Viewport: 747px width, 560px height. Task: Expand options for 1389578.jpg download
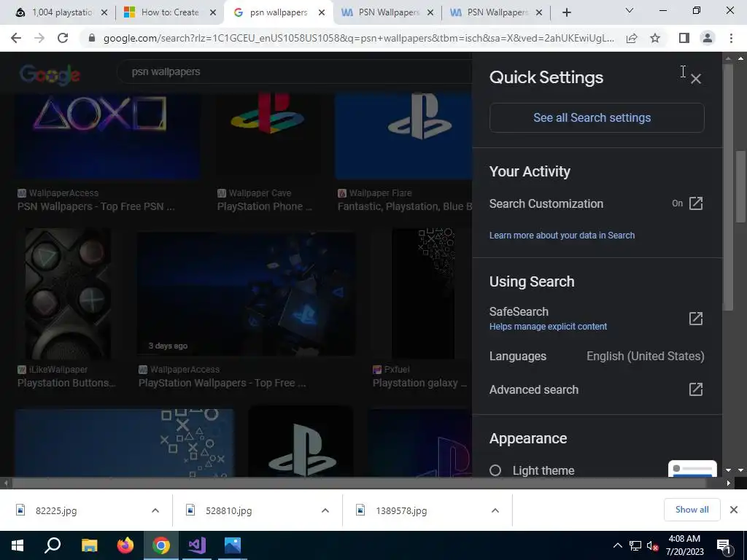(x=495, y=510)
